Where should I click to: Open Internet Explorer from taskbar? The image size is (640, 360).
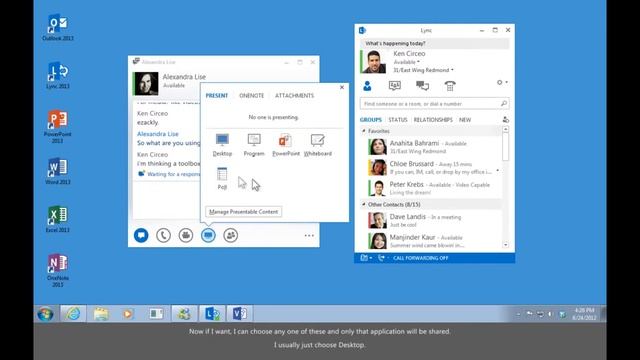coord(73,314)
